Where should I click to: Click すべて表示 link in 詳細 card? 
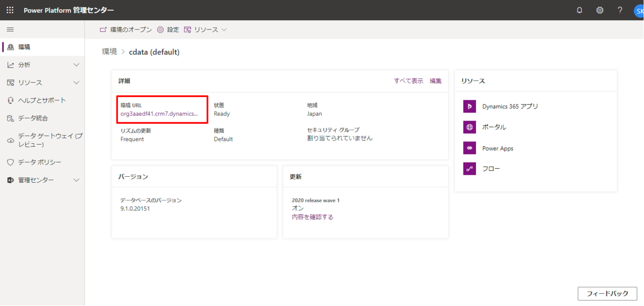408,81
